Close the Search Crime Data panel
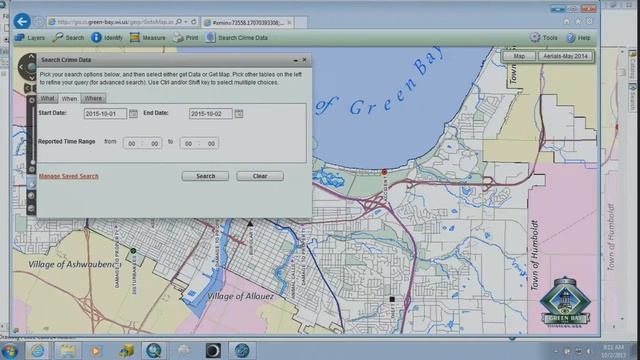640x360 pixels. (304, 60)
